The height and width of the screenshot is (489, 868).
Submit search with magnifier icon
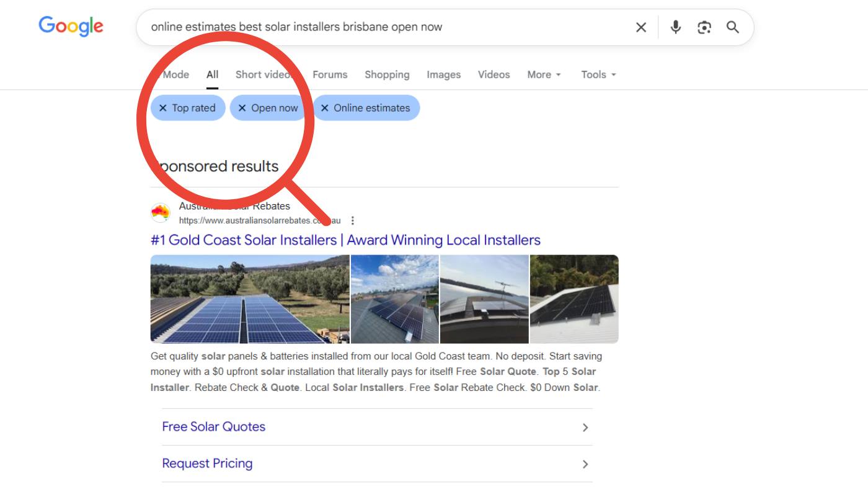733,27
